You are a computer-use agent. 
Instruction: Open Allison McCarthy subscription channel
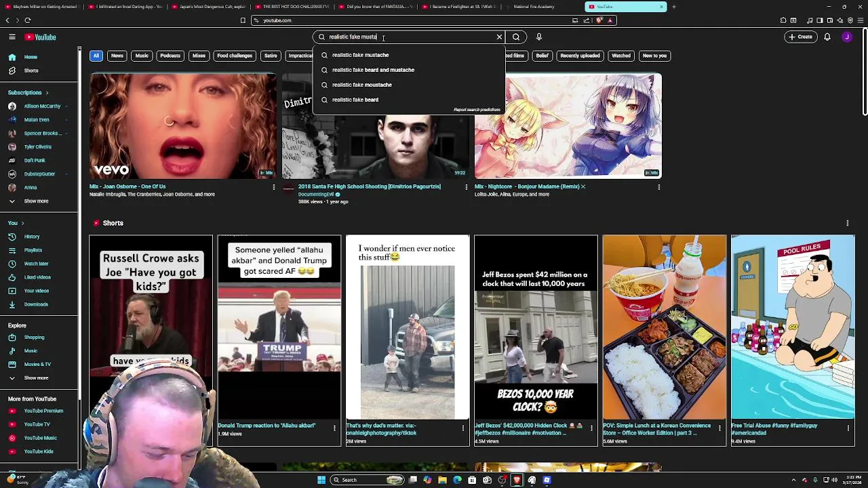(41, 106)
